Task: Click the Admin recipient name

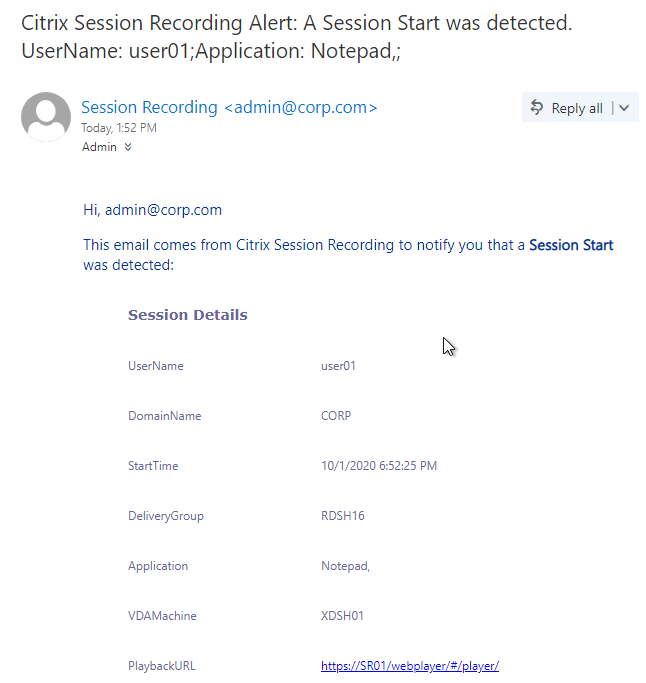Action: [99, 147]
